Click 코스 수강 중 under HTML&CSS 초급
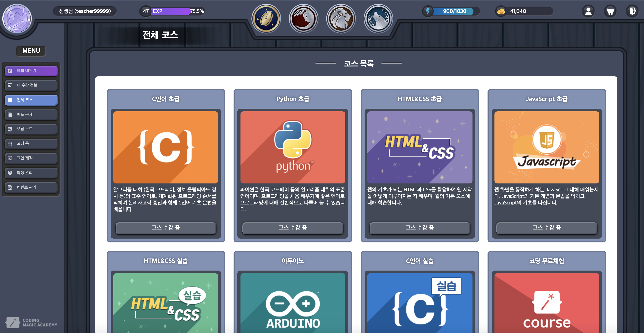This screenshot has height=333, width=644. [x=420, y=228]
